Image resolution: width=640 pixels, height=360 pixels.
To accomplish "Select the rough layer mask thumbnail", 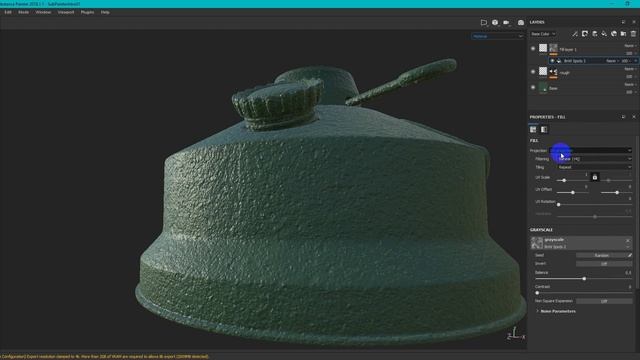I will tap(553, 72).
